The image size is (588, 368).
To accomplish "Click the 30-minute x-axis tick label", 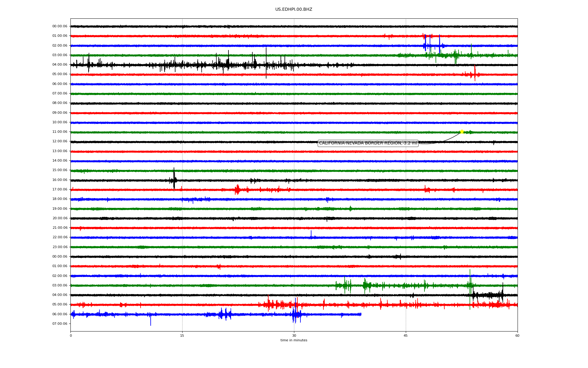I will 294,335.
